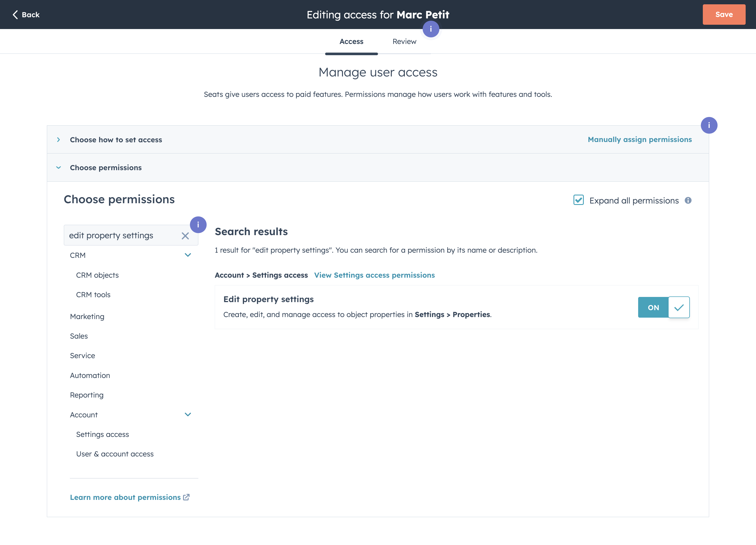Screen dimensions: 756x545
Task: Select CRM objects in sidebar
Action: pos(97,275)
